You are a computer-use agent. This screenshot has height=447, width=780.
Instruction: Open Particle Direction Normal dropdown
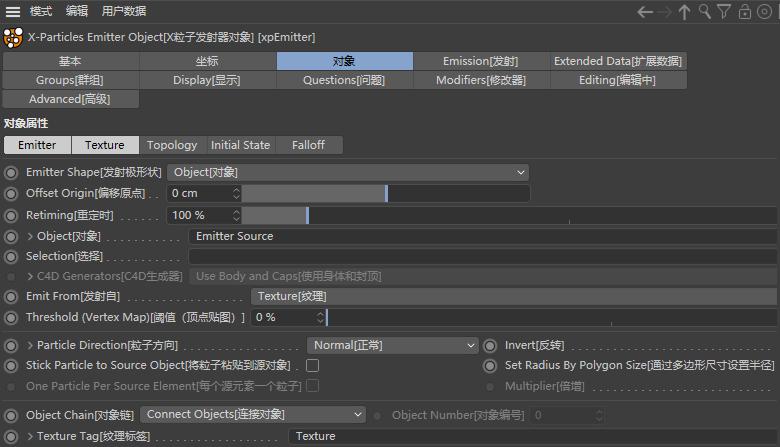pos(392,345)
